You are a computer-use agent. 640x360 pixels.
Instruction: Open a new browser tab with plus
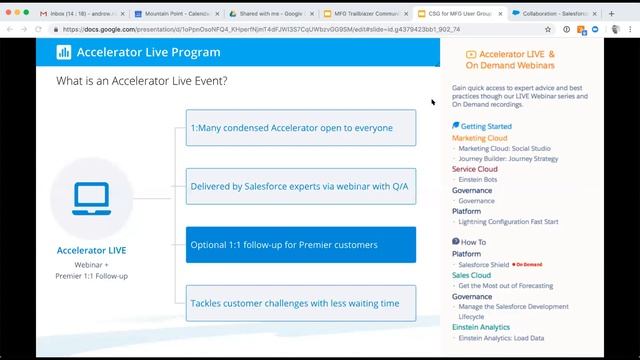tap(611, 13)
